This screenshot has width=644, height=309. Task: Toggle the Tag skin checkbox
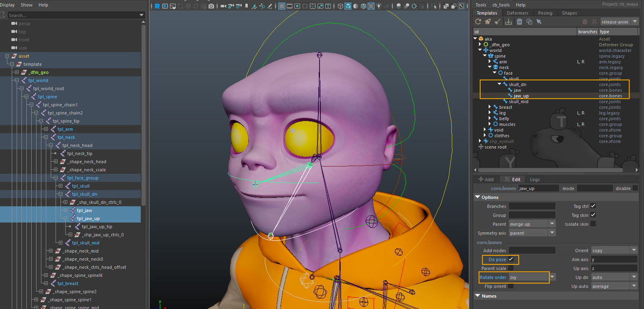[593, 215]
